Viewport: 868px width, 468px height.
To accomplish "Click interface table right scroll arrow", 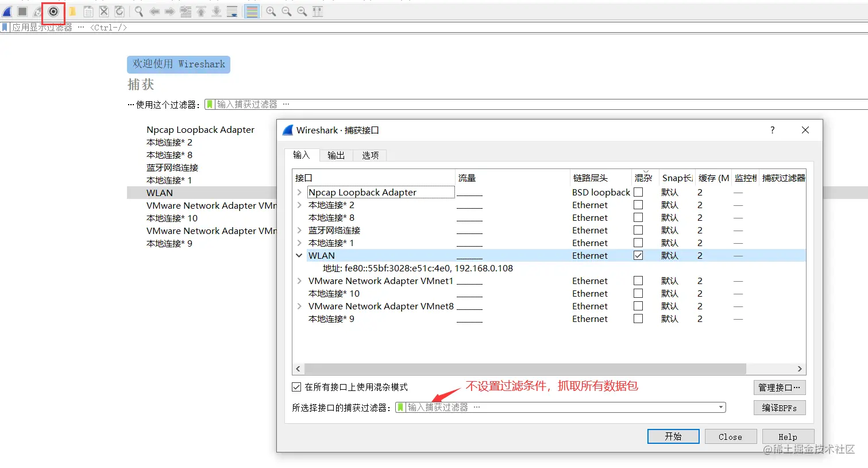I will pos(800,369).
